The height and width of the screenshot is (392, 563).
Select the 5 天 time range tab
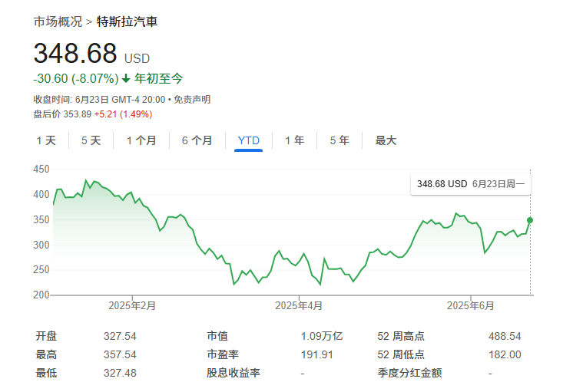point(91,140)
